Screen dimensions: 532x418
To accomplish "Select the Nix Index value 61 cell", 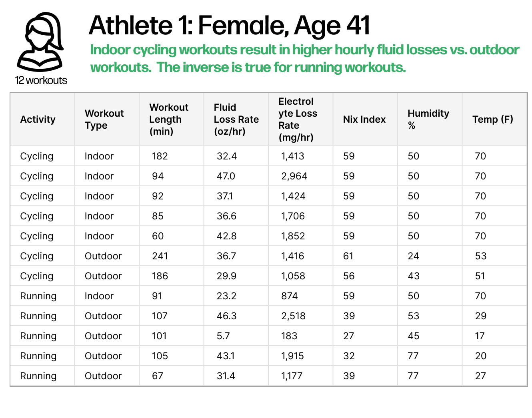I will click(348, 256).
